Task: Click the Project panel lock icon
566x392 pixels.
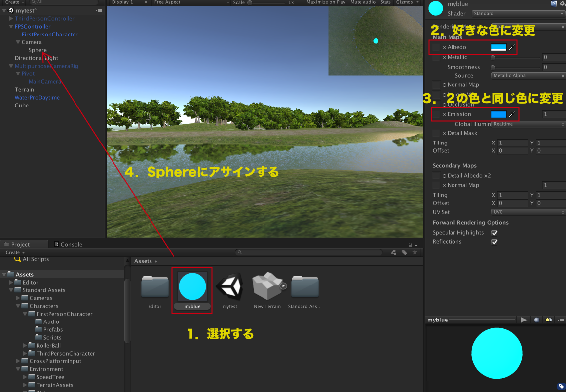Action: (410, 245)
